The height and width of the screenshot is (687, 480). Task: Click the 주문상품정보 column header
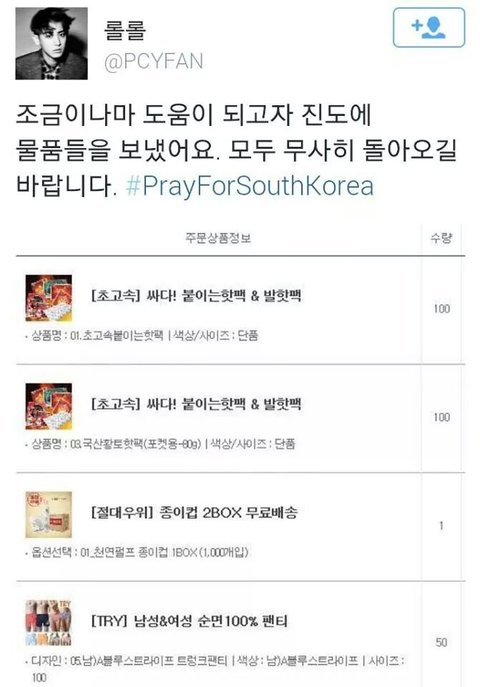218,238
